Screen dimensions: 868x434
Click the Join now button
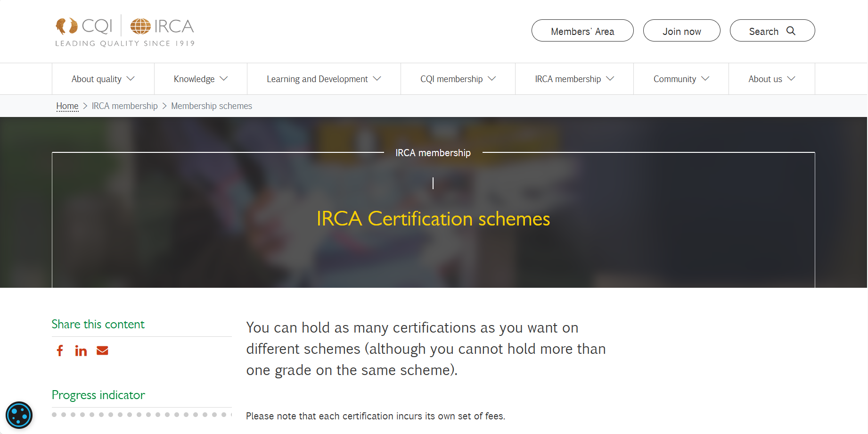pos(681,31)
